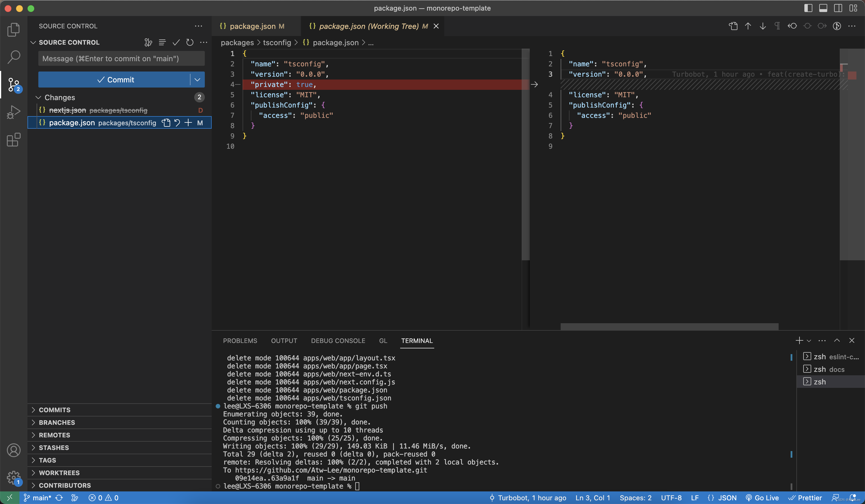Open Run and Debug view

point(13,112)
